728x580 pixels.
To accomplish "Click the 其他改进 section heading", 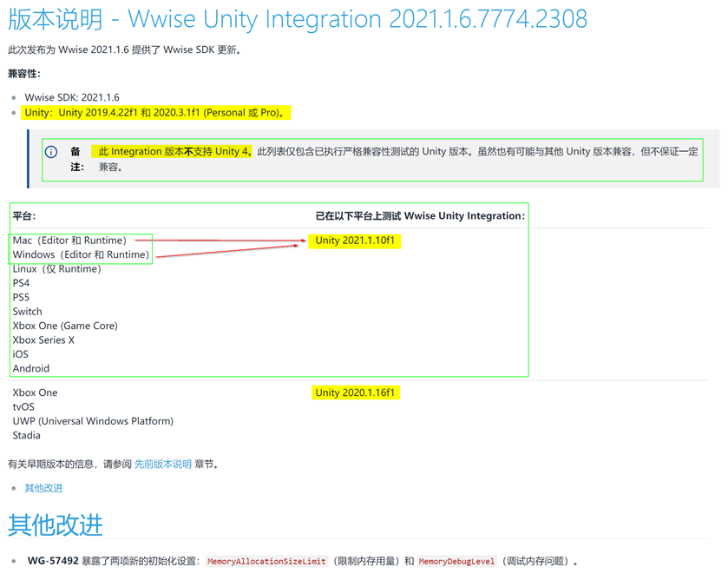I will 55,525.
